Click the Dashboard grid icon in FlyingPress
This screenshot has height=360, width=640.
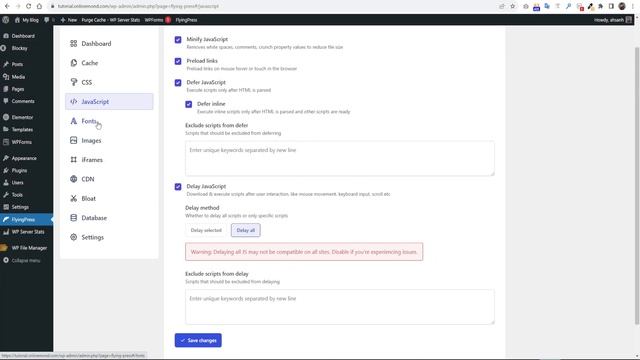[x=73, y=44]
